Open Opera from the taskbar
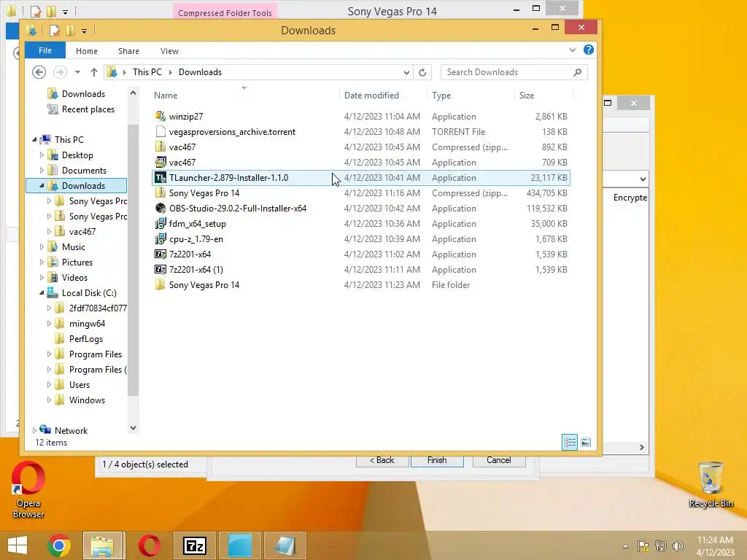The image size is (747, 560). pos(149,545)
